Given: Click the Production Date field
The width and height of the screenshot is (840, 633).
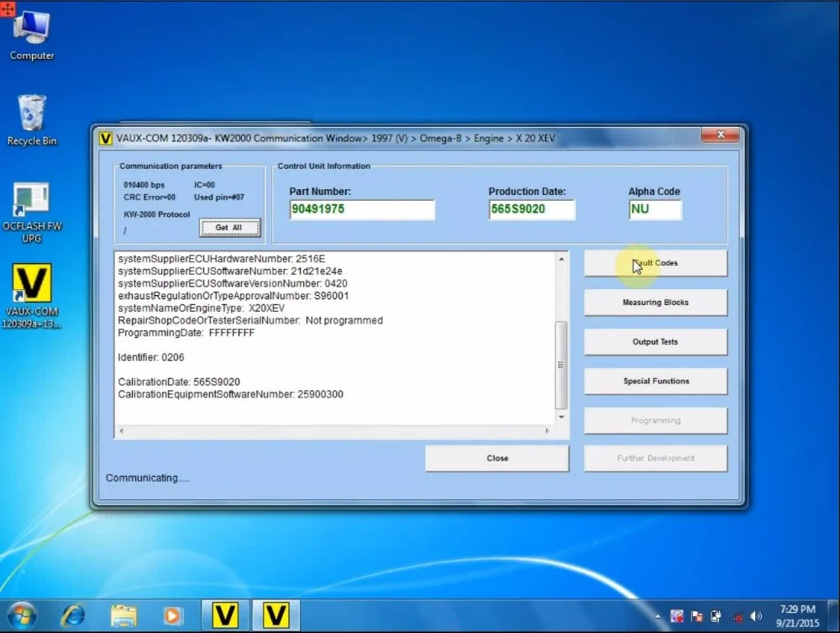Looking at the screenshot, I should pos(532,209).
